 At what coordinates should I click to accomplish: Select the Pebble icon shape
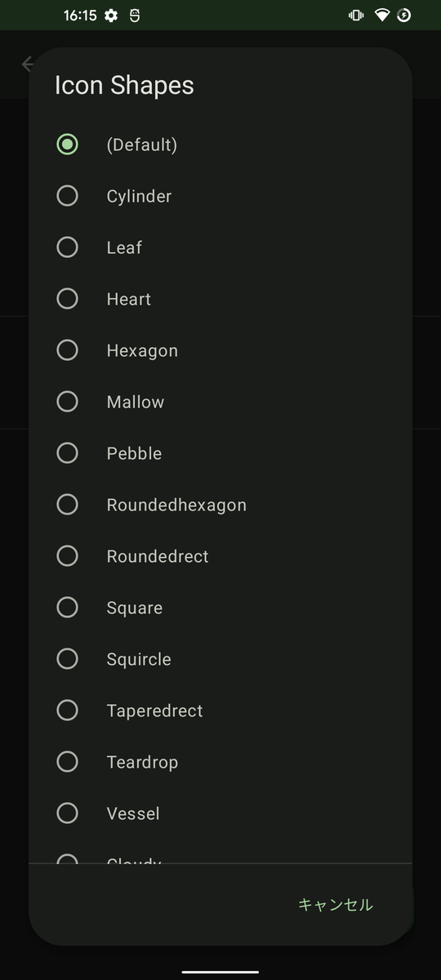tap(220, 453)
